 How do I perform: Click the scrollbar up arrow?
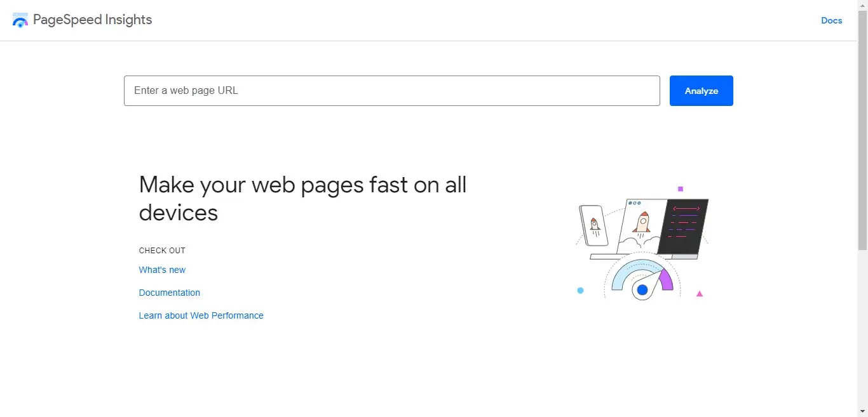pos(862,4)
